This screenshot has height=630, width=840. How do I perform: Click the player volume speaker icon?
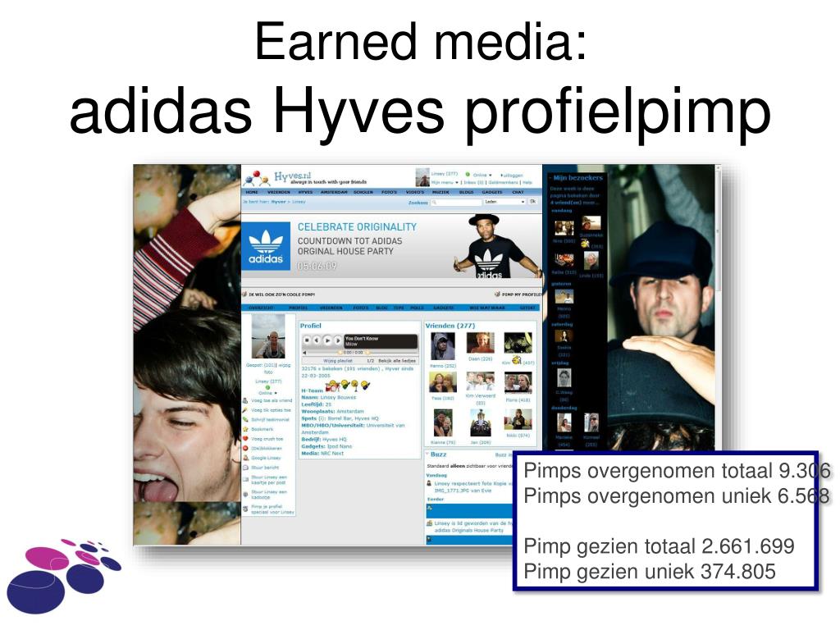[x=305, y=353]
